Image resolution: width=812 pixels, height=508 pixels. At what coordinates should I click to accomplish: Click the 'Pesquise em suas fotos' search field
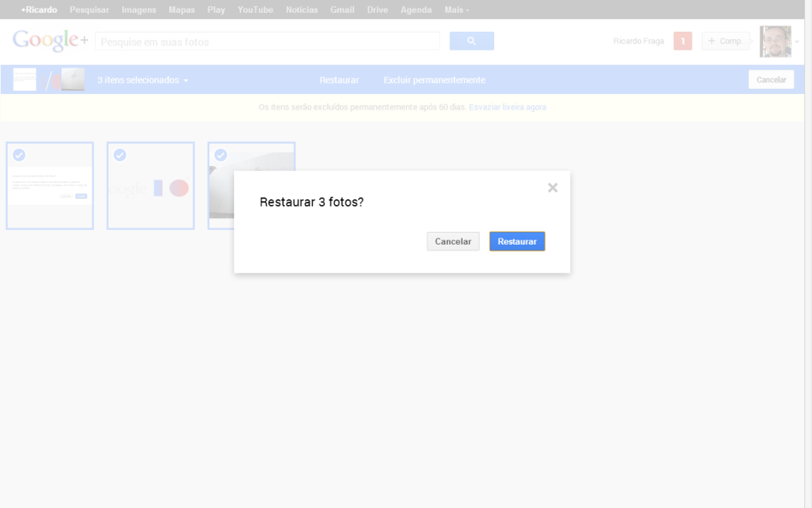click(x=267, y=41)
